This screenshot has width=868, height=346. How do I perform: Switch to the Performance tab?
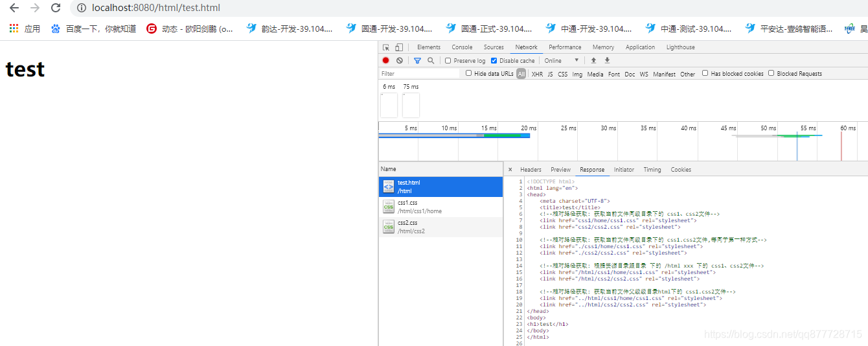(565, 47)
